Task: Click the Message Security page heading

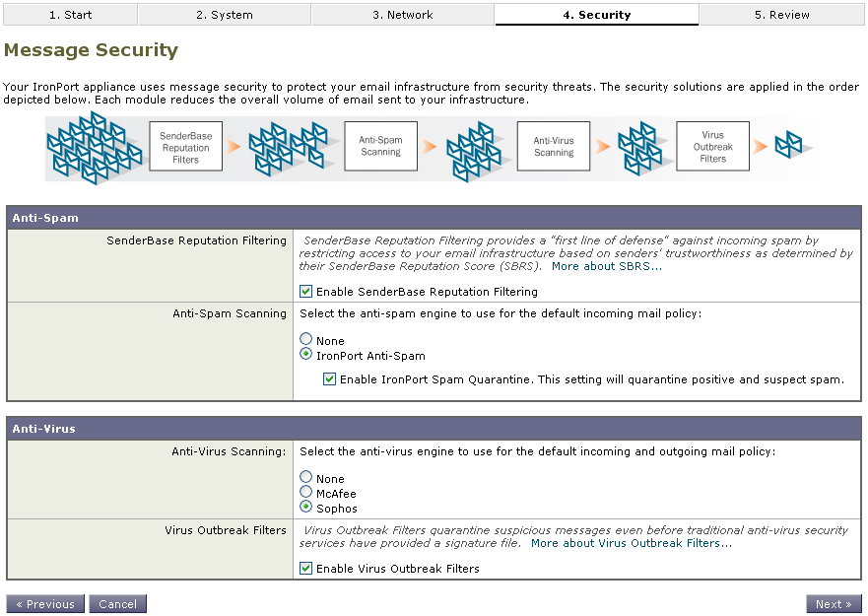Action: [91, 50]
